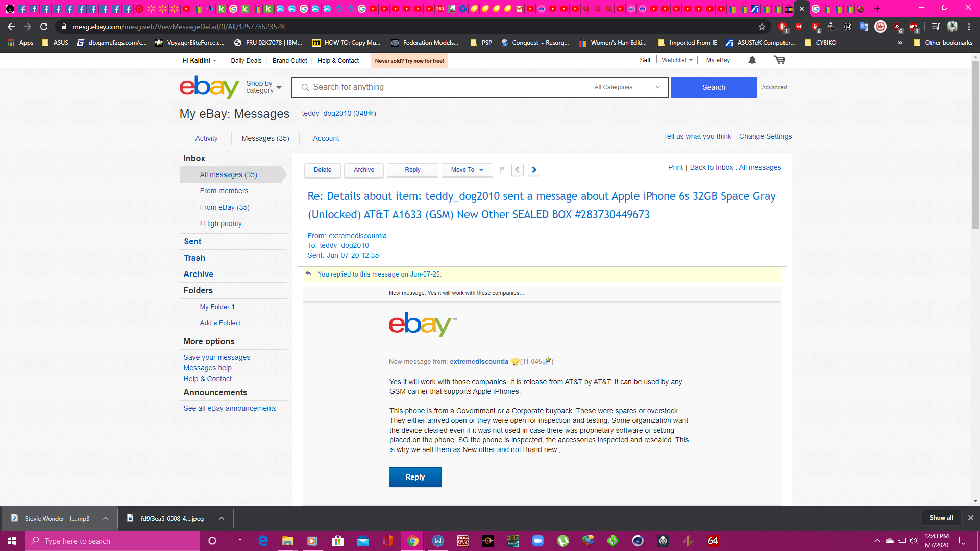Screen dimensions: 980x551
Task: Open File Explorer from taskbar
Action: 288,541
